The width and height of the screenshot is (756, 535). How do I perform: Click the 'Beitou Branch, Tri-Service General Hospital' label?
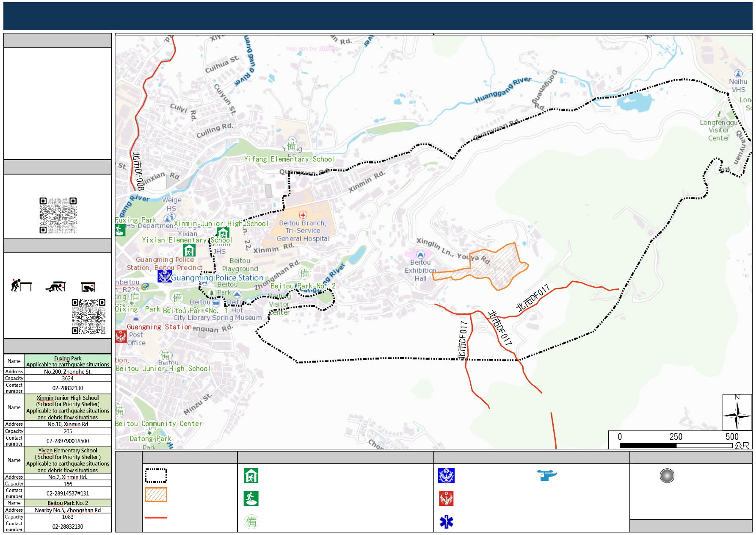303,231
